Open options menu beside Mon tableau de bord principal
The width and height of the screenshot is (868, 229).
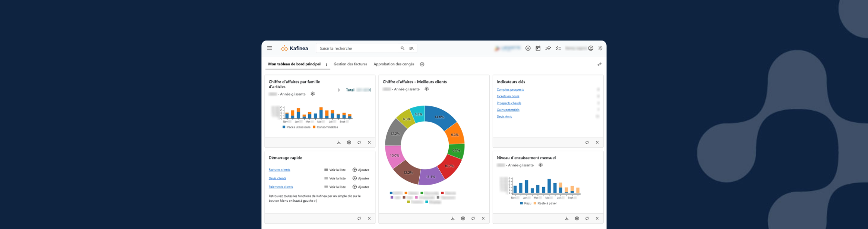[x=326, y=64]
